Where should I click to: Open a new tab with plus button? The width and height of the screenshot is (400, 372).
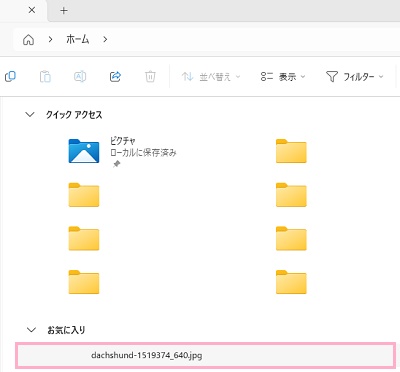coord(64,11)
